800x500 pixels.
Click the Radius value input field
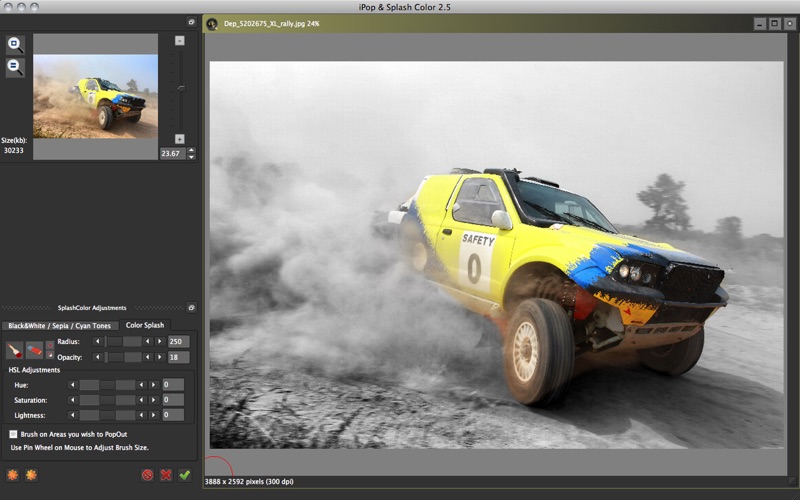pyautogui.click(x=178, y=341)
